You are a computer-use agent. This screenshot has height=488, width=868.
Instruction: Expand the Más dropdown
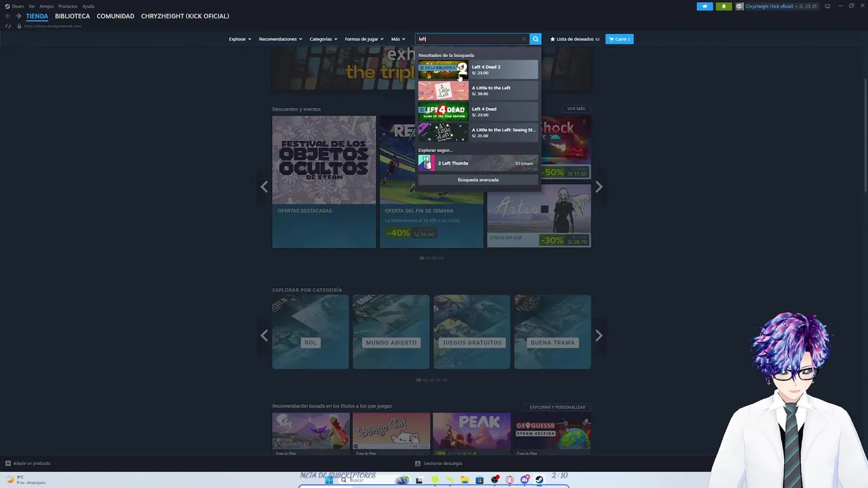click(x=398, y=39)
